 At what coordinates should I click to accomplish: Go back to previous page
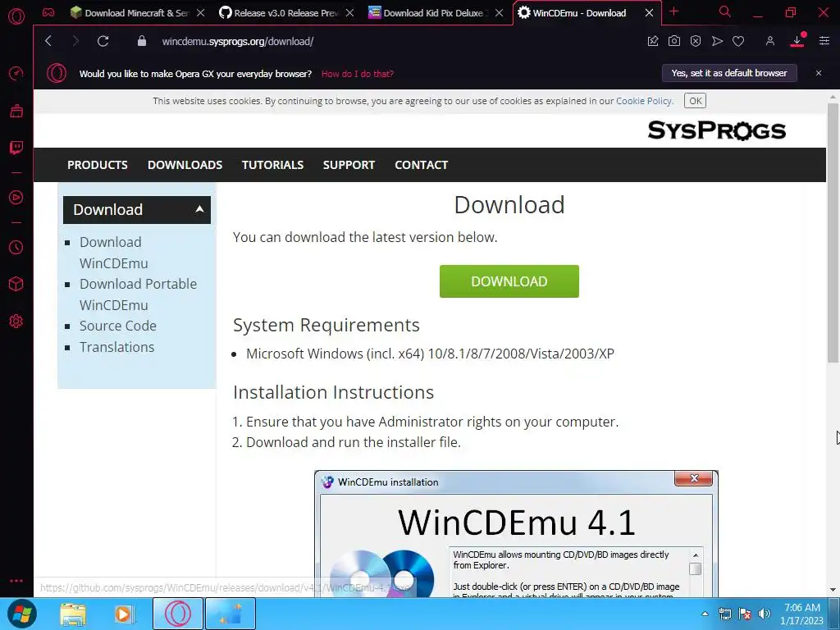[48, 41]
